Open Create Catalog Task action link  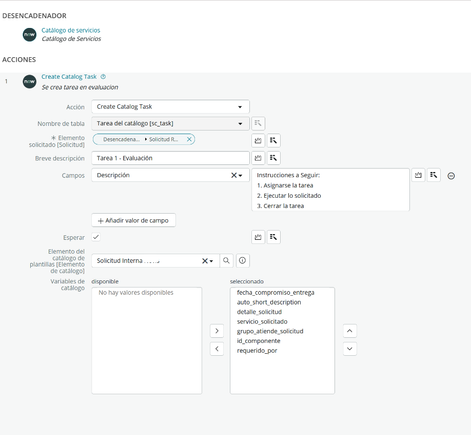click(69, 77)
